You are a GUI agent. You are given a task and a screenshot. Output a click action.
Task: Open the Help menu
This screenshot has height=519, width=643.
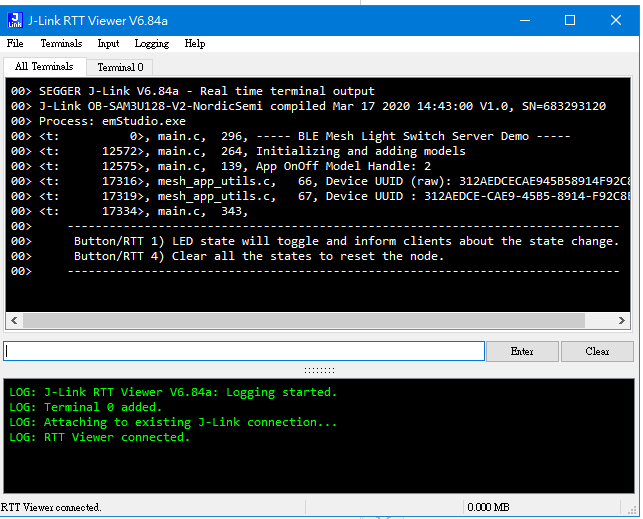coord(195,43)
